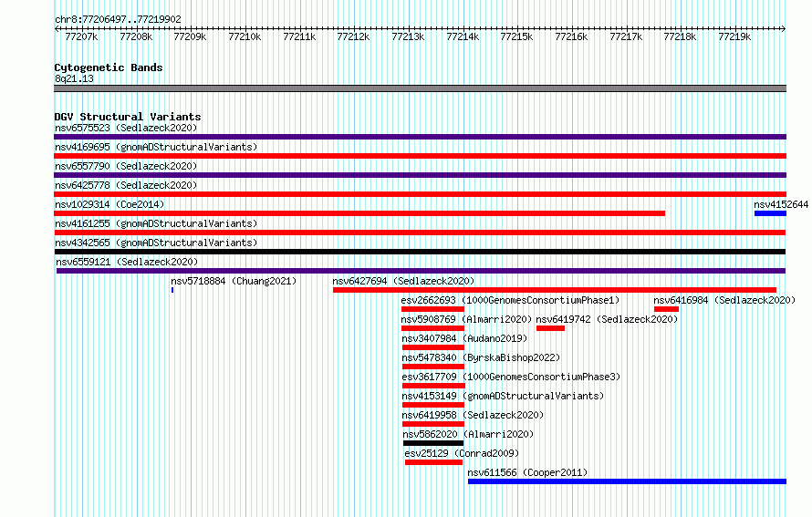This screenshot has width=812, height=517.
Task: Click the chr8:77206497..77219902 region label
Action: click(118, 19)
